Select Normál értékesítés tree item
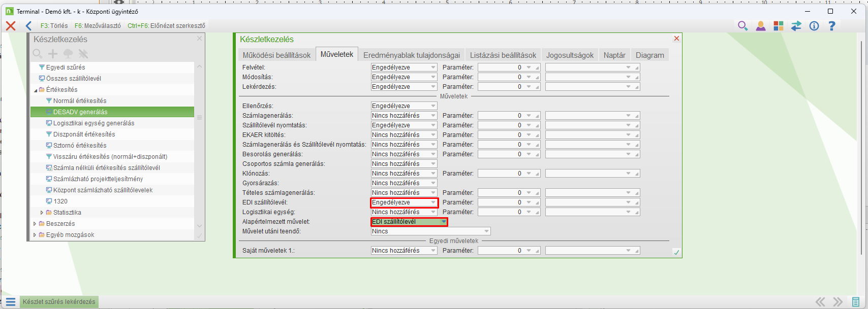Screen dimensions: 868x309 (112, 101)
